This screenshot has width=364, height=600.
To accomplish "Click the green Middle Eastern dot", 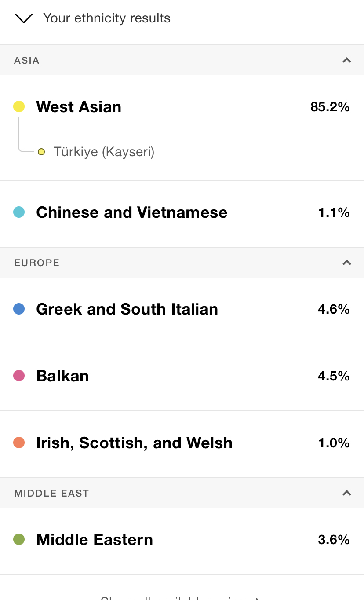I will (19, 540).
